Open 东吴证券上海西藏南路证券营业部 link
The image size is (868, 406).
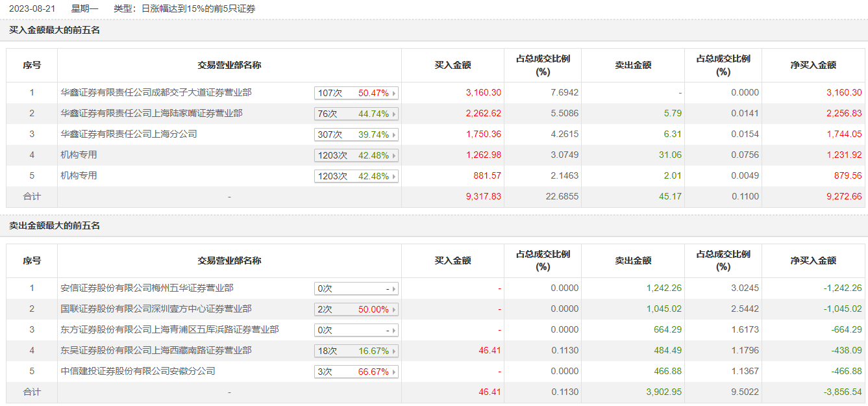click(156, 350)
